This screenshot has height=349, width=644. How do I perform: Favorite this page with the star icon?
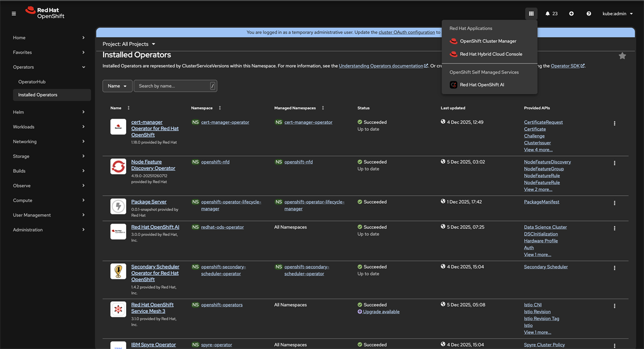pyautogui.click(x=622, y=56)
